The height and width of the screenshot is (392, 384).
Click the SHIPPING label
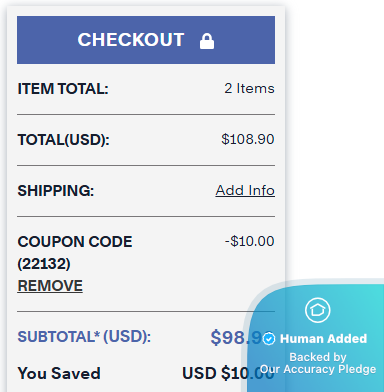(x=56, y=191)
